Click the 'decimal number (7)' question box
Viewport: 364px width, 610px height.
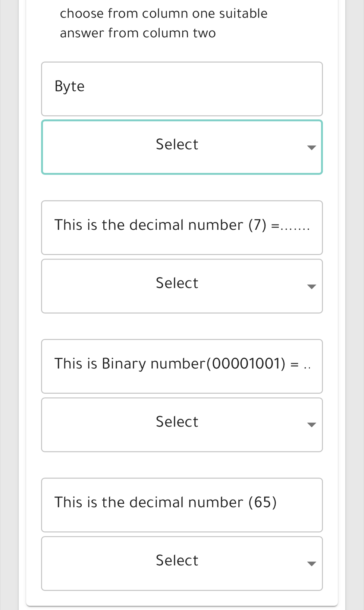(x=182, y=227)
